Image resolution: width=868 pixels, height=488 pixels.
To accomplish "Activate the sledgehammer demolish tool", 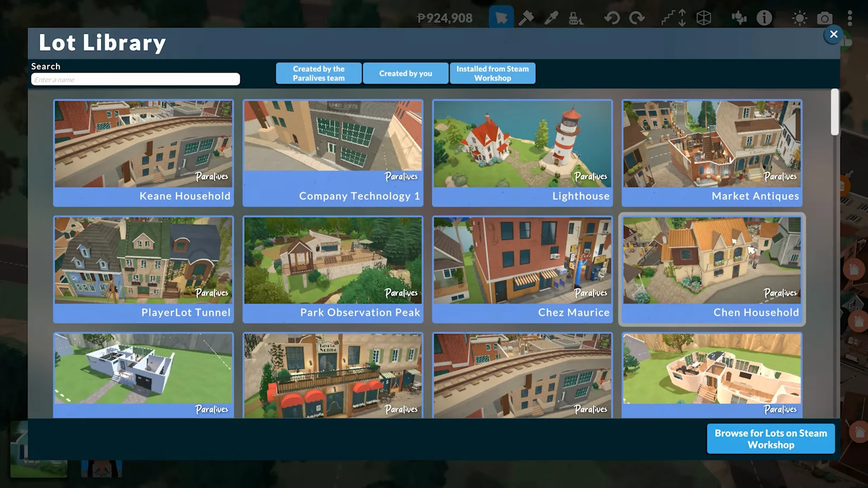I will [x=526, y=18].
